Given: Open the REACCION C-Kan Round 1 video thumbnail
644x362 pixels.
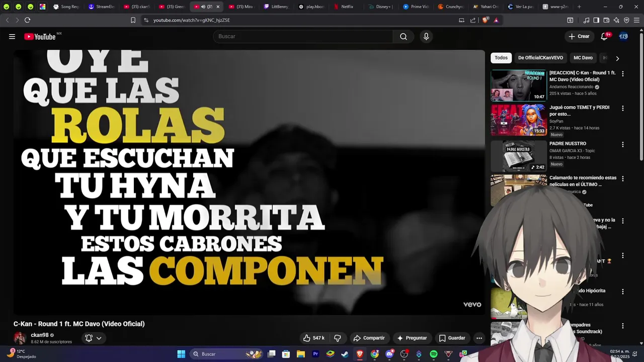Looking at the screenshot, I should pos(519,85).
